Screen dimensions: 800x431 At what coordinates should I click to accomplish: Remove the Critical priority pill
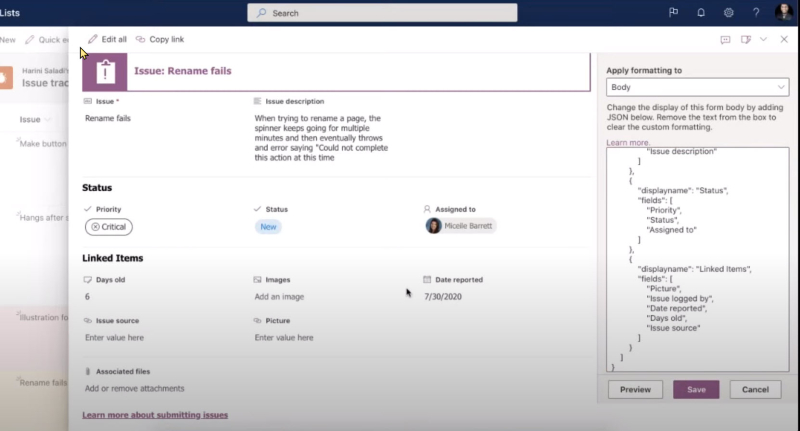95,227
